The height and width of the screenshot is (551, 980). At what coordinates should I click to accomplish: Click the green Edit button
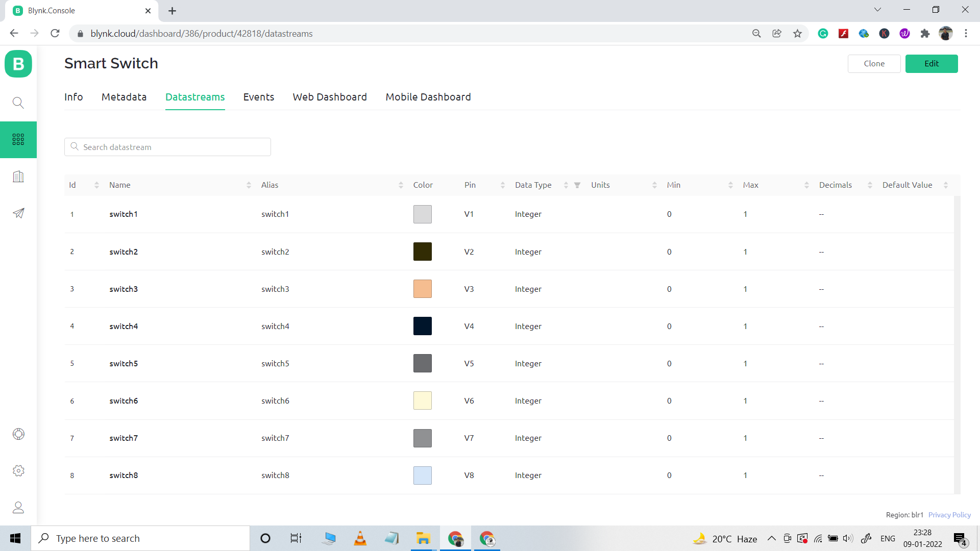931,64
